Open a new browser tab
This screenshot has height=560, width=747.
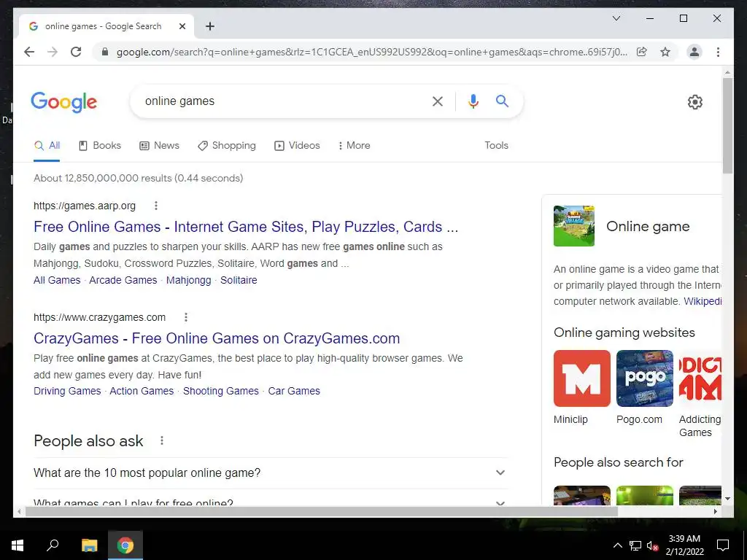[210, 27]
